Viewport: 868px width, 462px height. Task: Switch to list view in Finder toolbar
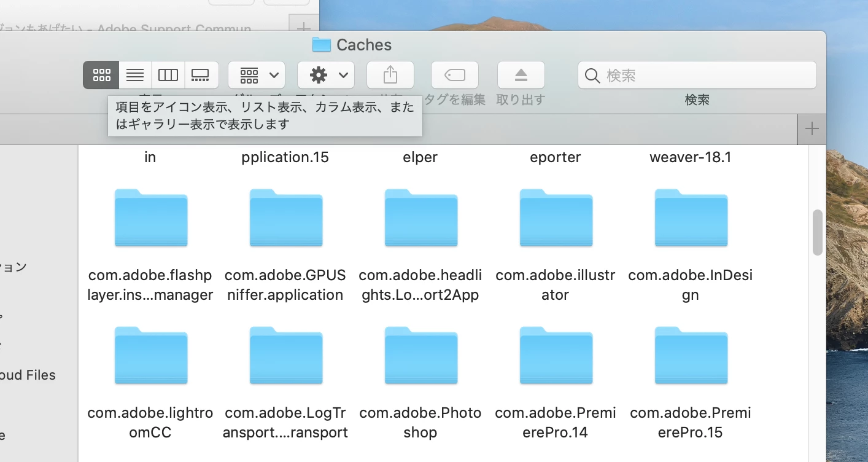135,75
